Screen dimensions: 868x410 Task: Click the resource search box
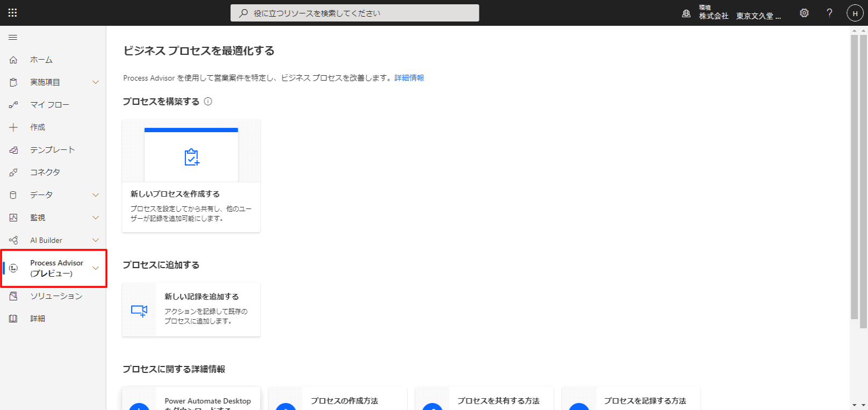[355, 13]
